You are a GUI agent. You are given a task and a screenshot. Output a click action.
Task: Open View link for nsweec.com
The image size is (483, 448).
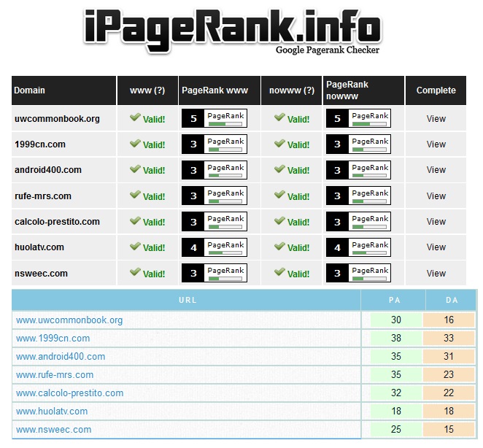pyautogui.click(x=436, y=274)
